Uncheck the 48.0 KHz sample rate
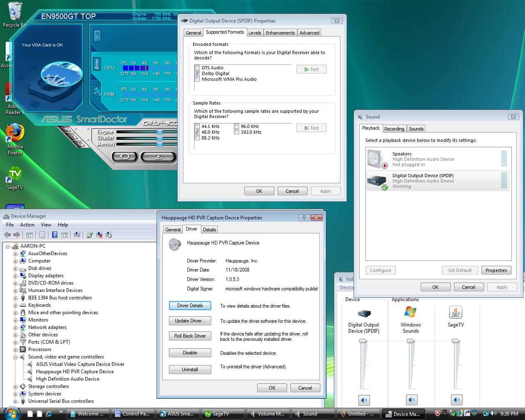 tap(197, 132)
